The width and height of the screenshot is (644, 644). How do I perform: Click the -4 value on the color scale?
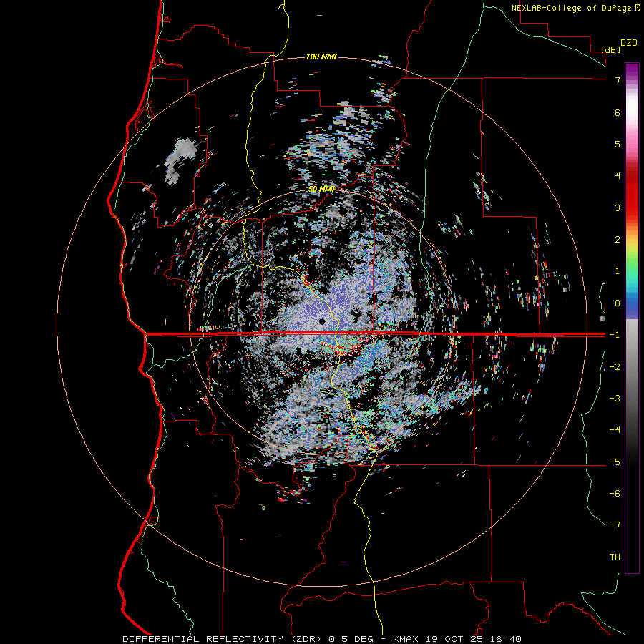tap(615, 430)
